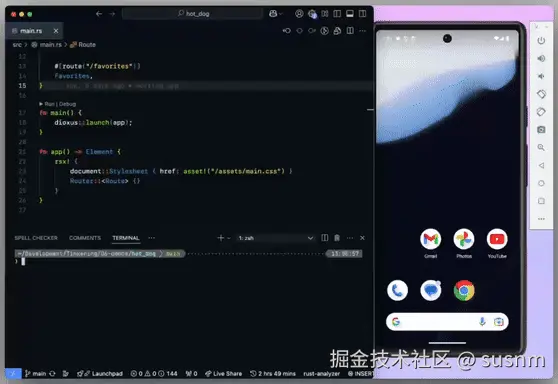Screen dimensions: 558x384
Task: Open the remote window indicator in status bar
Action: [13, 373]
